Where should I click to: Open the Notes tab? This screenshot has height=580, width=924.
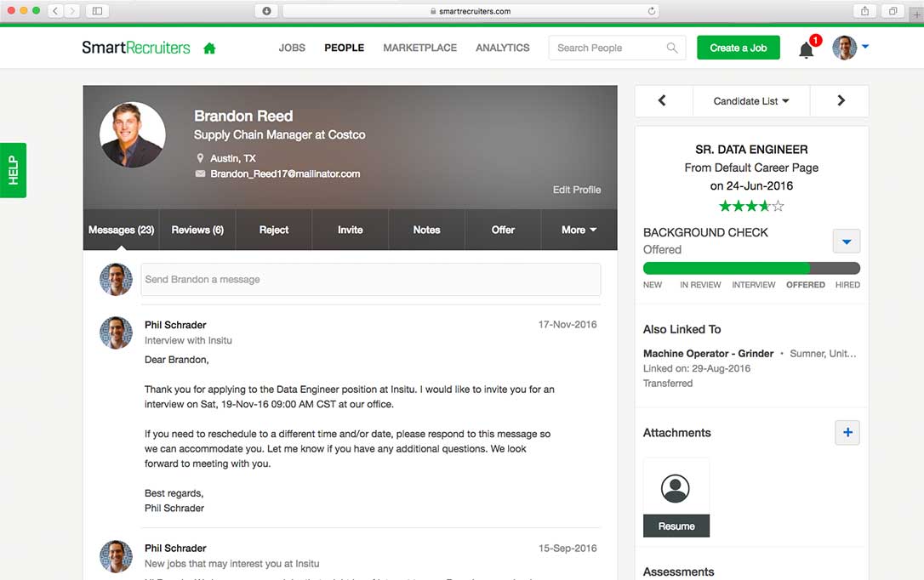(426, 230)
